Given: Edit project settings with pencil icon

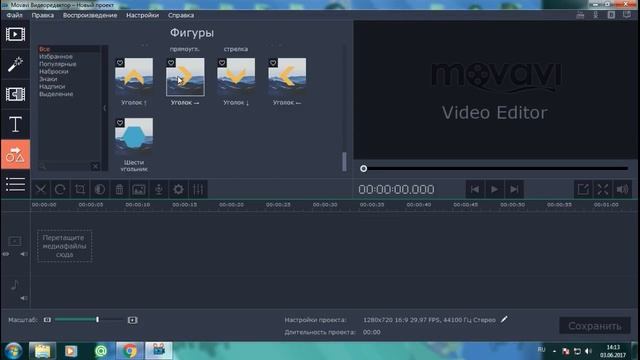Looking at the screenshot, I should [x=504, y=319].
